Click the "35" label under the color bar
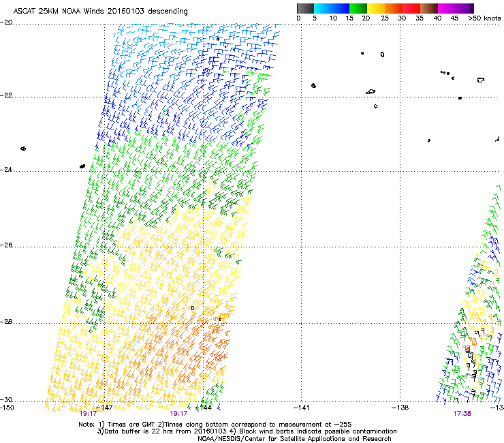The width and height of the screenshot is (504, 443). click(420, 18)
